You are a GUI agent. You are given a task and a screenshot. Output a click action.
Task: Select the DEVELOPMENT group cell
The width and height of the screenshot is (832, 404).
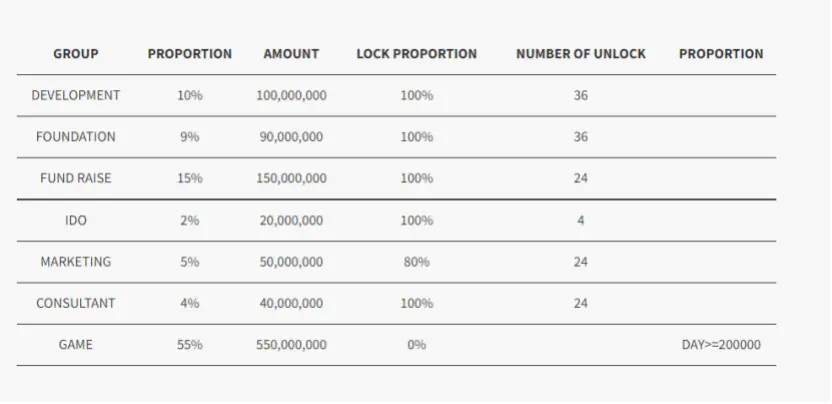pyautogui.click(x=76, y=96)
